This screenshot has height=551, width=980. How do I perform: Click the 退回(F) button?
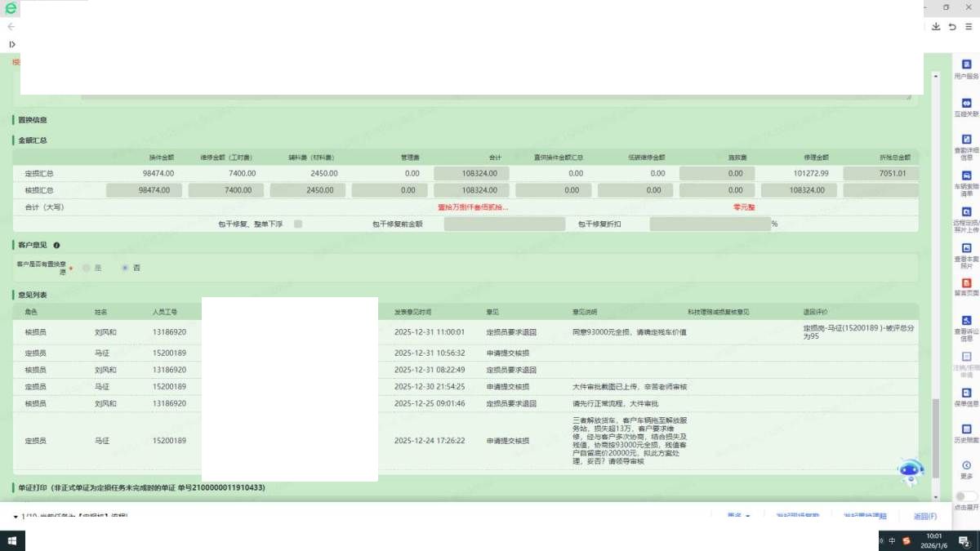(x=924, y=516)
